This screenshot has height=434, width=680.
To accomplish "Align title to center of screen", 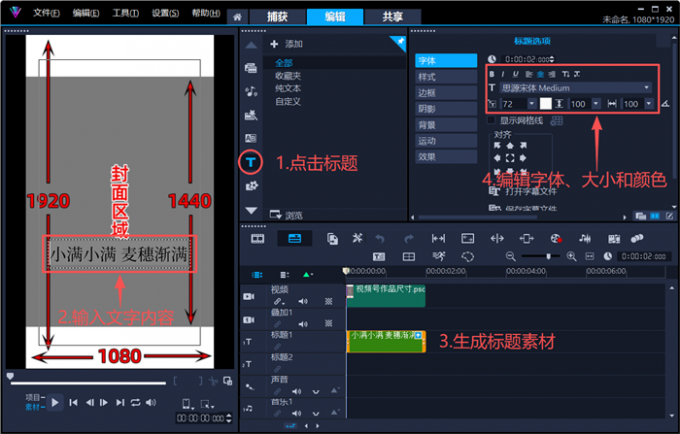I will 510,158.
